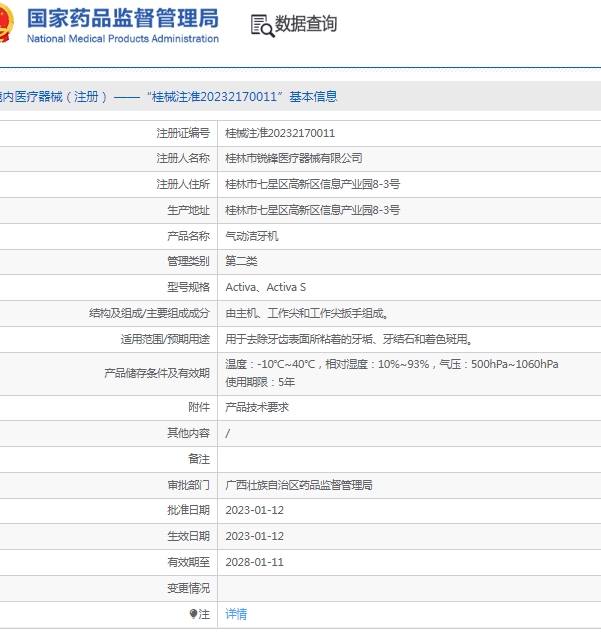Click National Medical Products Administration text

point(123,38)
